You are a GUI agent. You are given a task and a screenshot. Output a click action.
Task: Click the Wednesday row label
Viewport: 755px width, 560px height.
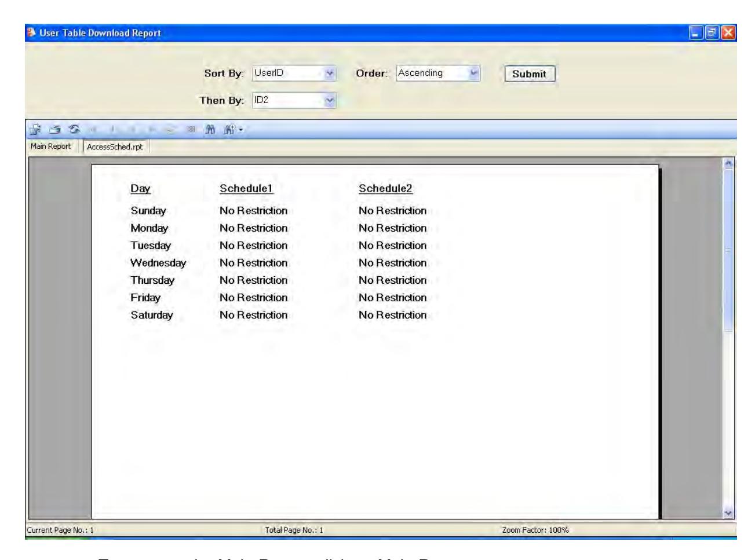click(158, 263)
